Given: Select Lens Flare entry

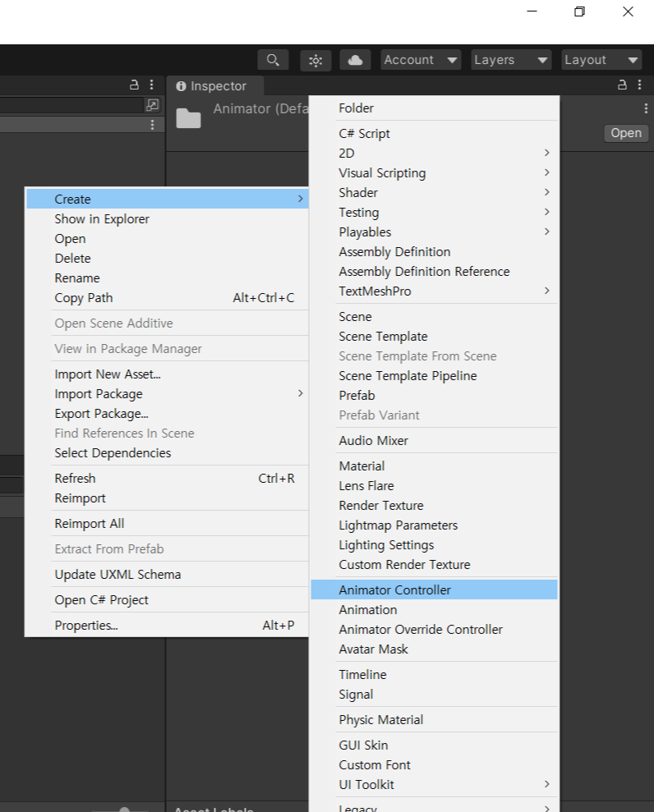Looking at the screenshot, I should tap(435, 486).
